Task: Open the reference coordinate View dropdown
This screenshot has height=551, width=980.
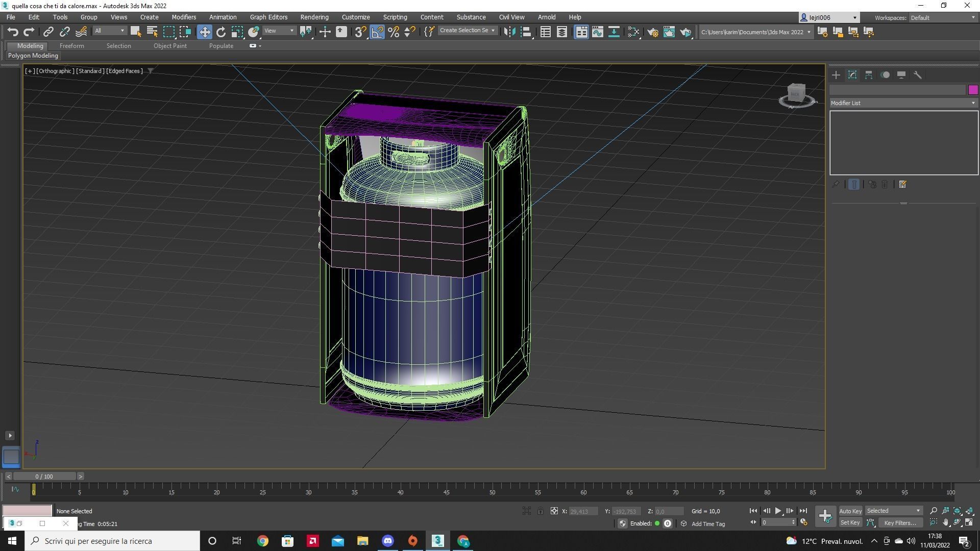Action: click(279, 31)
